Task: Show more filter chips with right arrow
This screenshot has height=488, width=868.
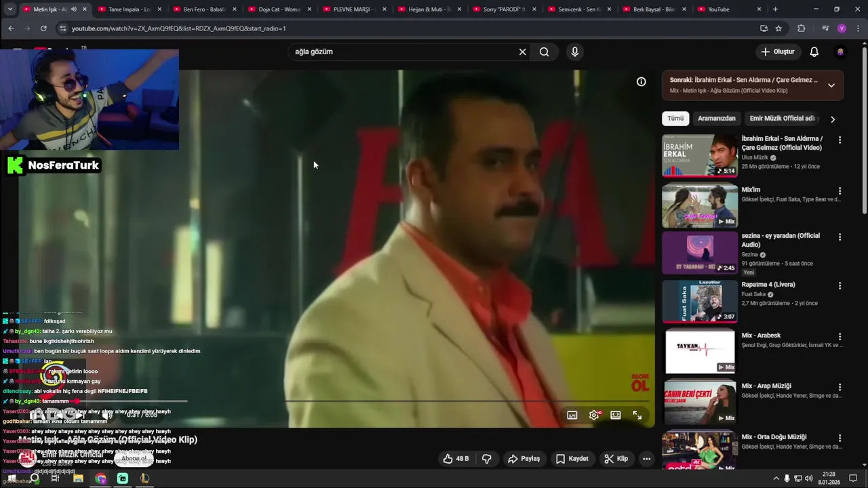Action: (833, 119)
